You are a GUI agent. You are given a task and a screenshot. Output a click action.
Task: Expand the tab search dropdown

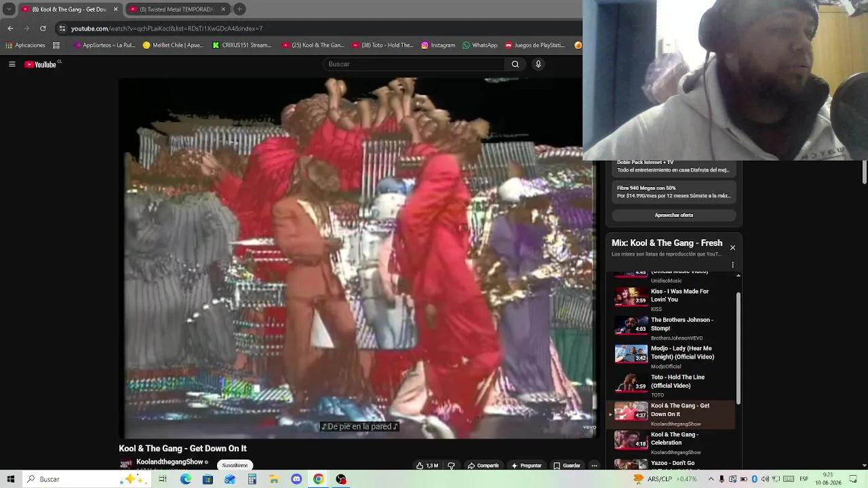click(x=9, y=9)
